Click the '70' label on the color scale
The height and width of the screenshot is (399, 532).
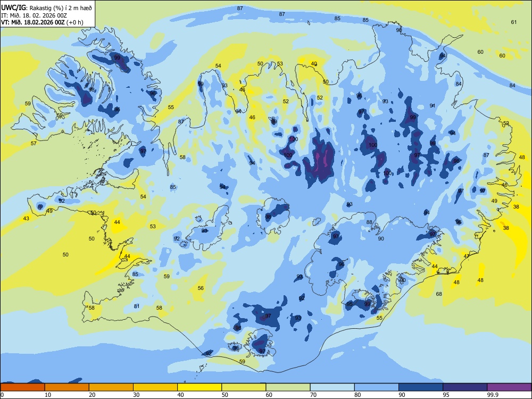point(313,395)
